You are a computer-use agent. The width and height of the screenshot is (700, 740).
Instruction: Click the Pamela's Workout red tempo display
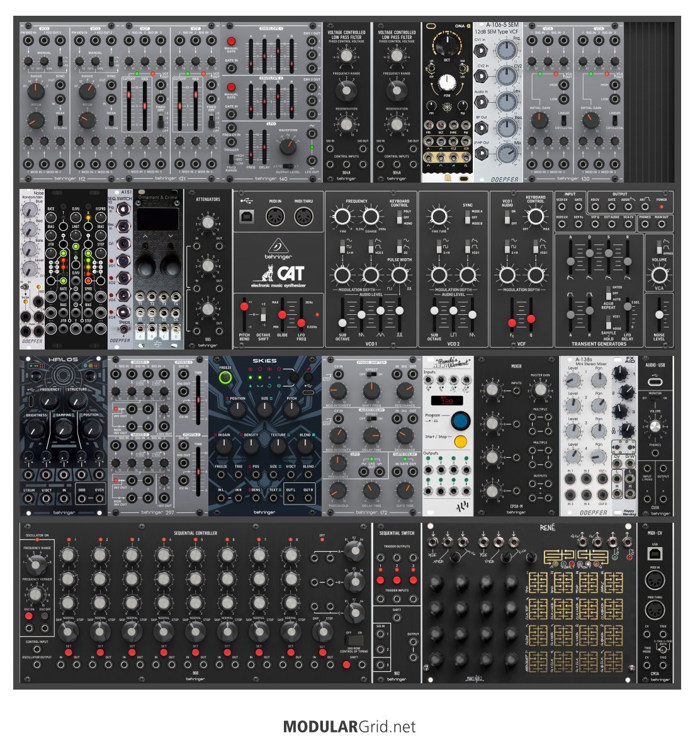pyautogui.click(x=447, y=401)
